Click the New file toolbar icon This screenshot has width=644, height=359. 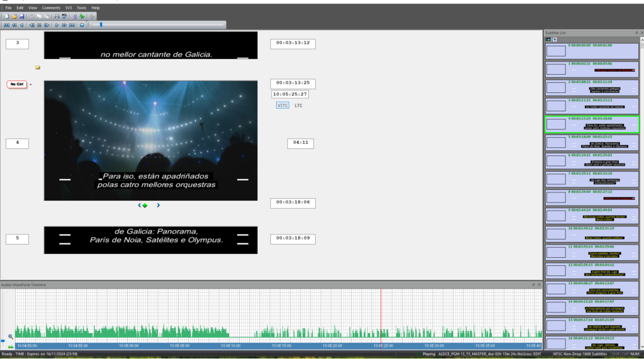tap(6, 16)
